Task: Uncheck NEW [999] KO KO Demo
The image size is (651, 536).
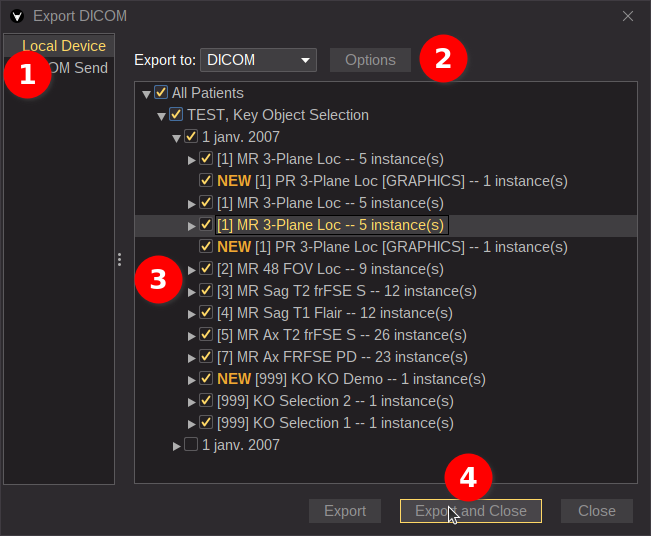Action: 206,378
